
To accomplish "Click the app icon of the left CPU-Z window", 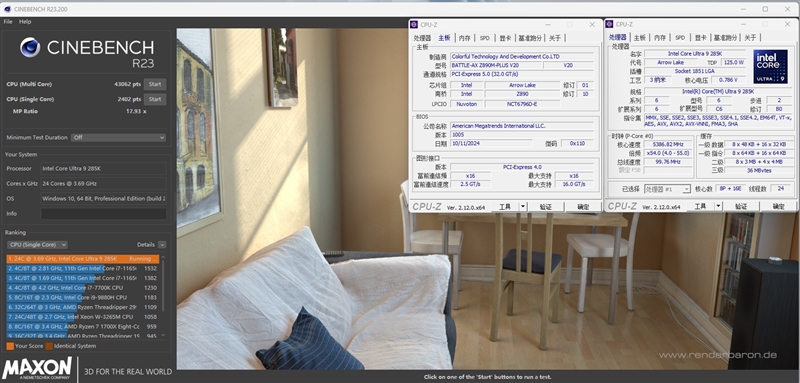I will click(415, 24).
